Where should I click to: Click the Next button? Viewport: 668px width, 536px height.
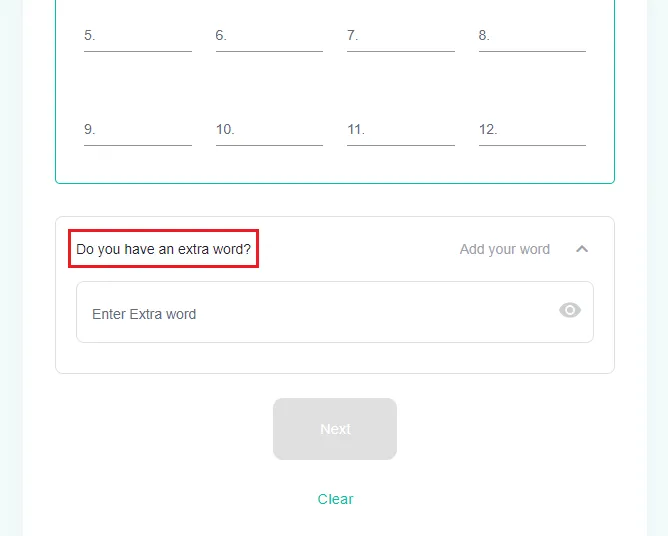point(335,429)
